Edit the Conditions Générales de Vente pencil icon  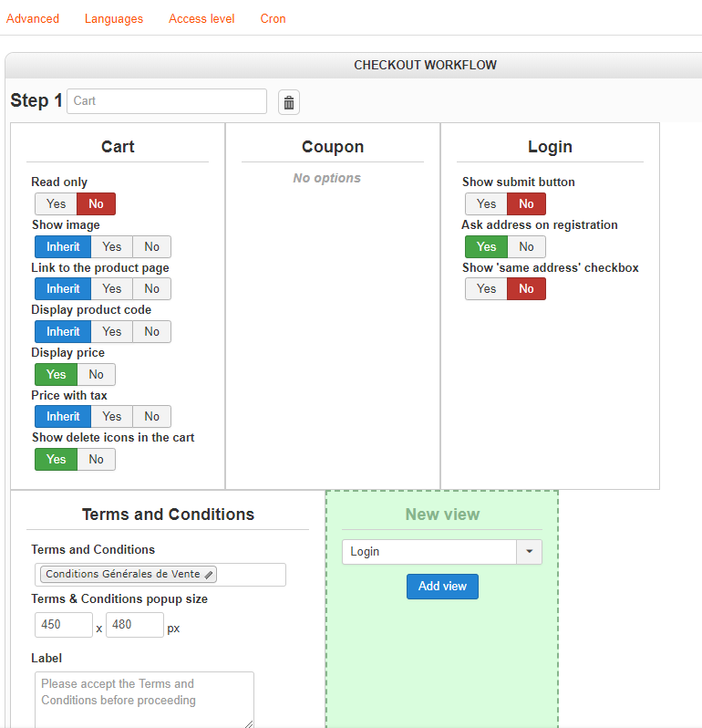click(x=209, y=575)
